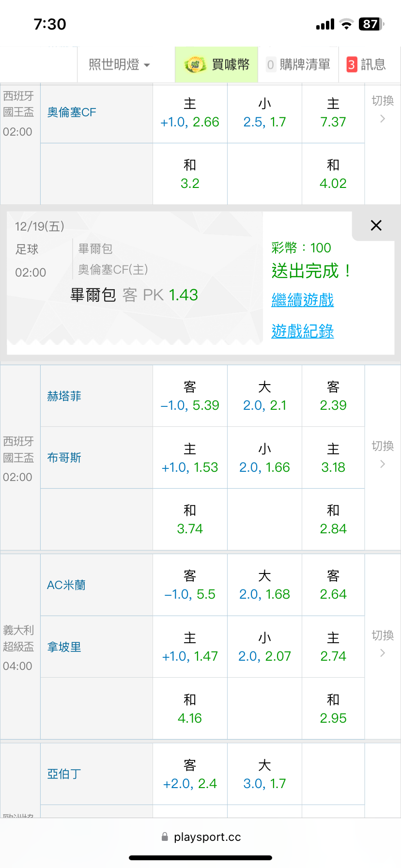
Task: Select 拿坡里 home win odds 2.74
Action: point(333,647)
